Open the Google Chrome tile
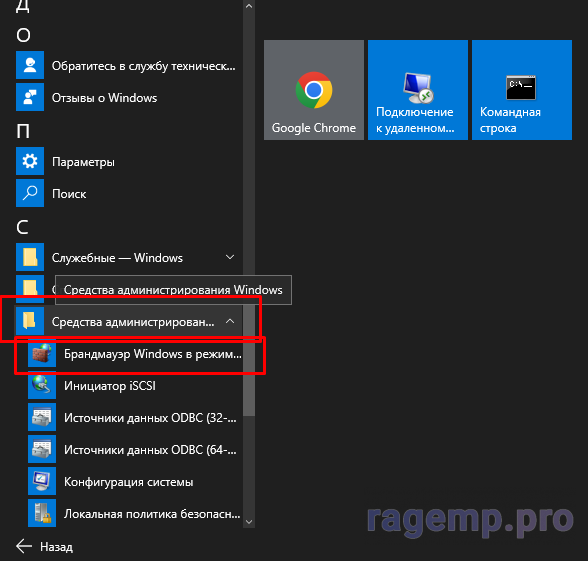 (x=314, y=90)
